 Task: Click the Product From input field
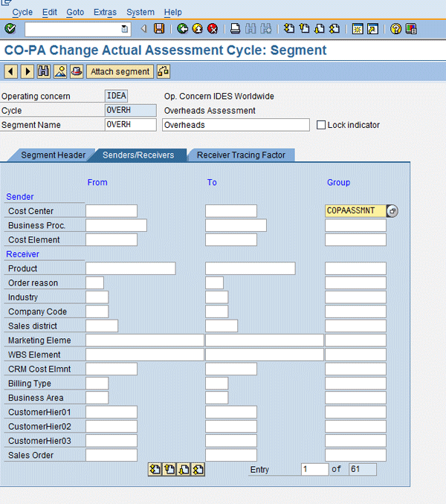click(x=131, y=268)
